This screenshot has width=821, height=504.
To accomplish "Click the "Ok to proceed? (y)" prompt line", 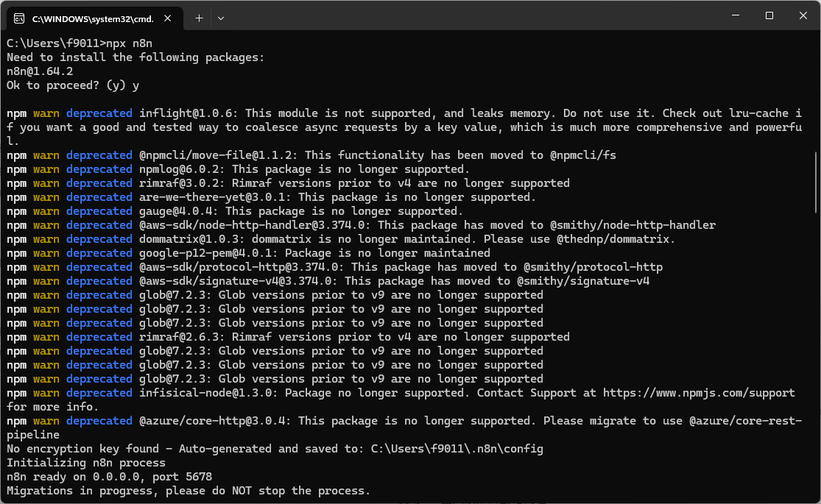I will point(66,85).
